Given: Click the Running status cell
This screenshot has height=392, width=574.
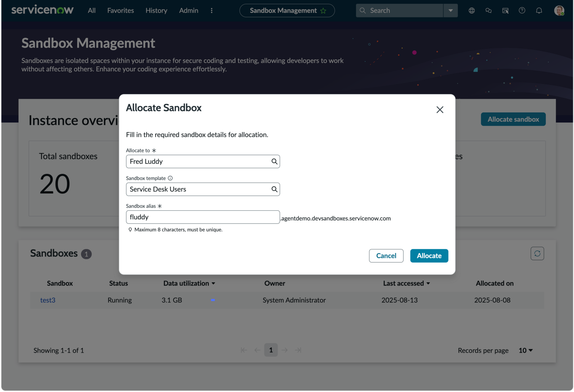Looking at the screenshot, I should point(120,300).
